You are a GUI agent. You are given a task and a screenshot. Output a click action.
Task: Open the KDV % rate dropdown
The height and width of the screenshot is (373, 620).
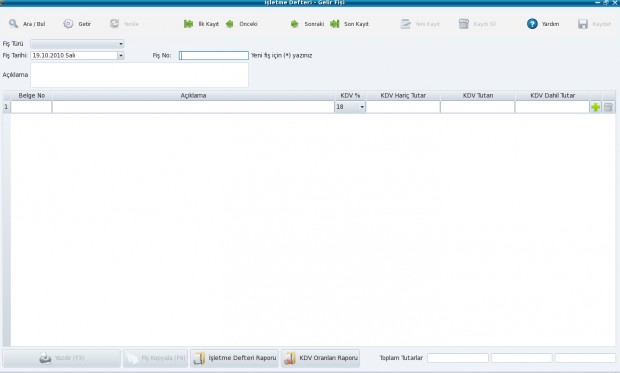click(x=362, y=107)
